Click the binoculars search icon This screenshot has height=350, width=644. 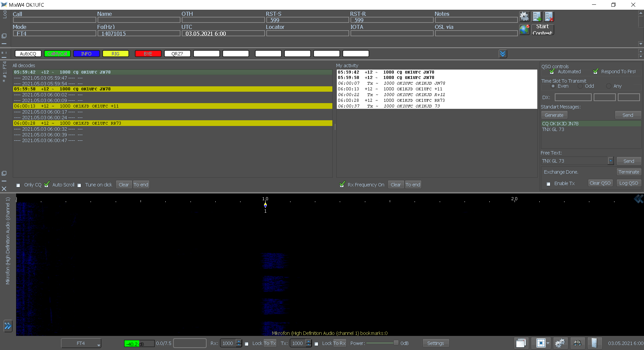(577, 343)
